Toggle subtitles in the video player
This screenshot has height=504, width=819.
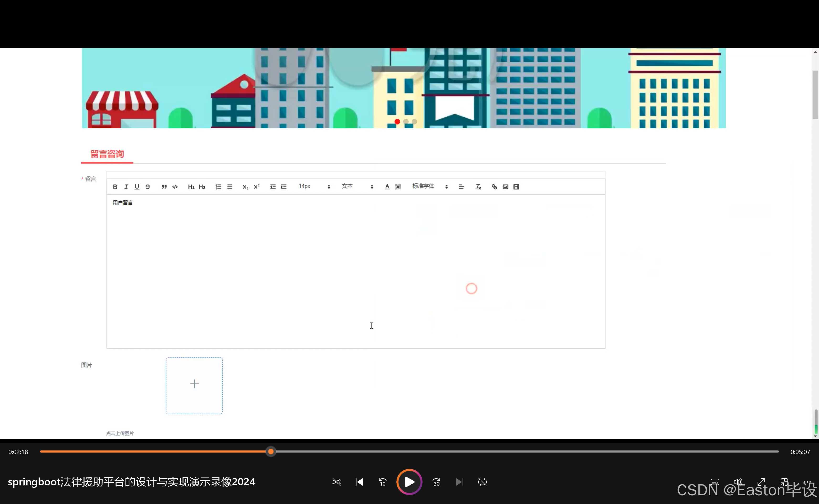(x=715, y=482)
